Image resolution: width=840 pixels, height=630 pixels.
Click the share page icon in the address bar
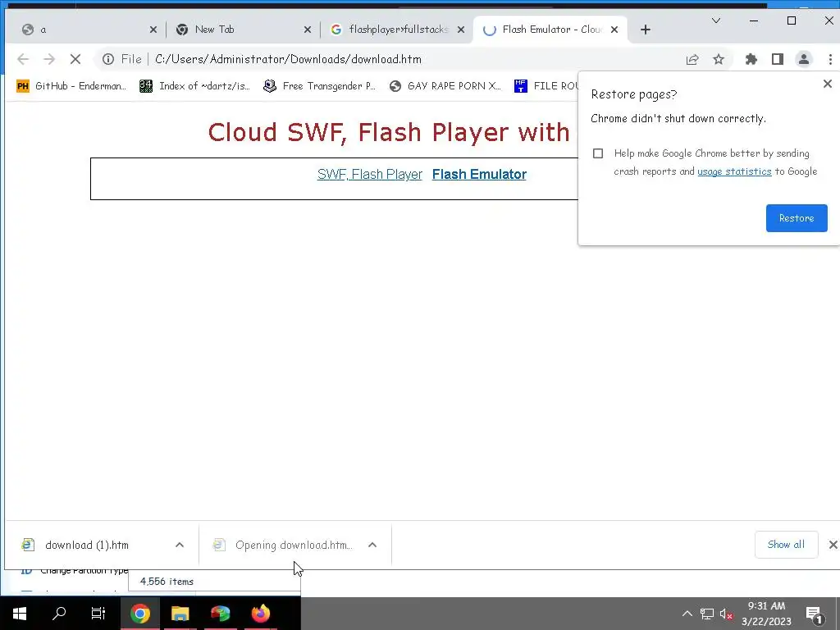[x=692, y=59]
